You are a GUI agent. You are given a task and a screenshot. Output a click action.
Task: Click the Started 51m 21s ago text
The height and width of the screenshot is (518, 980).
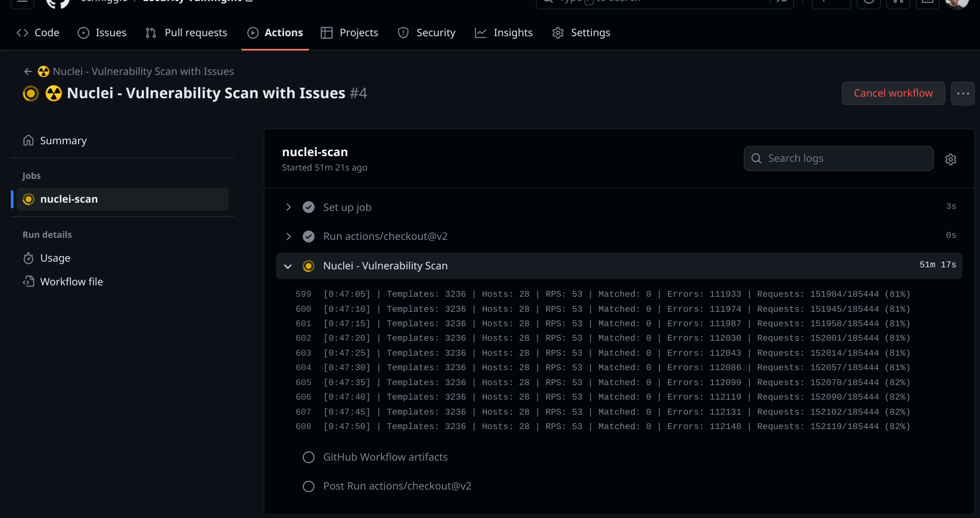tap(324, 167)
